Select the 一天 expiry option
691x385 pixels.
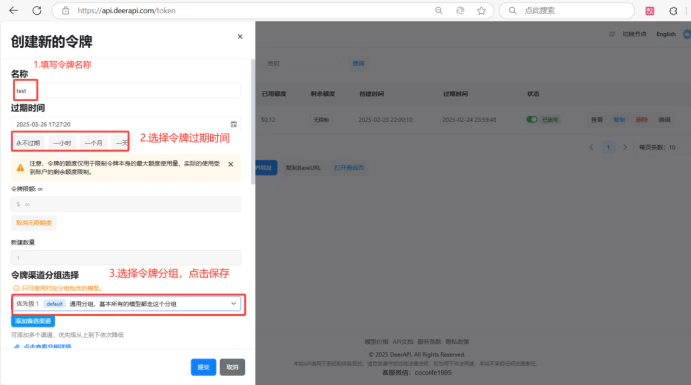pyautogui.click(x=122, y=143)
